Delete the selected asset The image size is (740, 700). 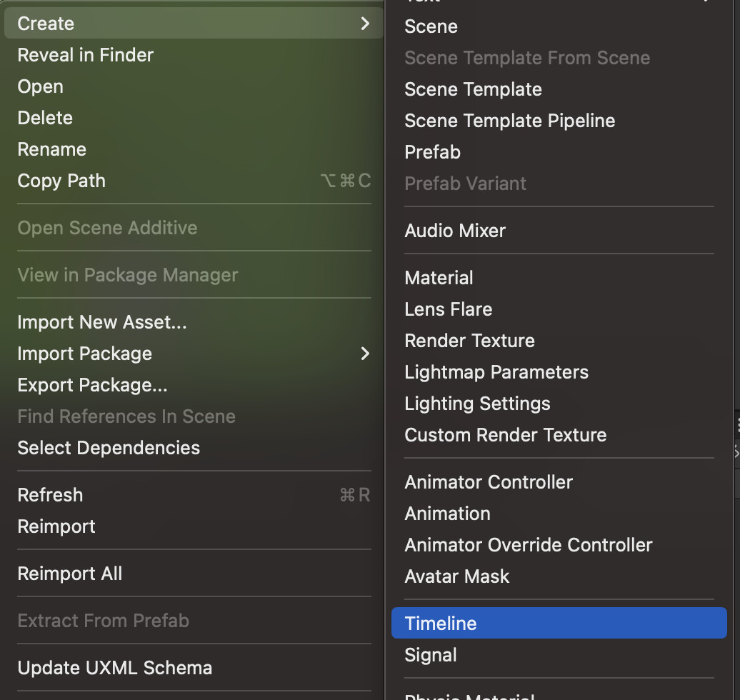(44, 117)
